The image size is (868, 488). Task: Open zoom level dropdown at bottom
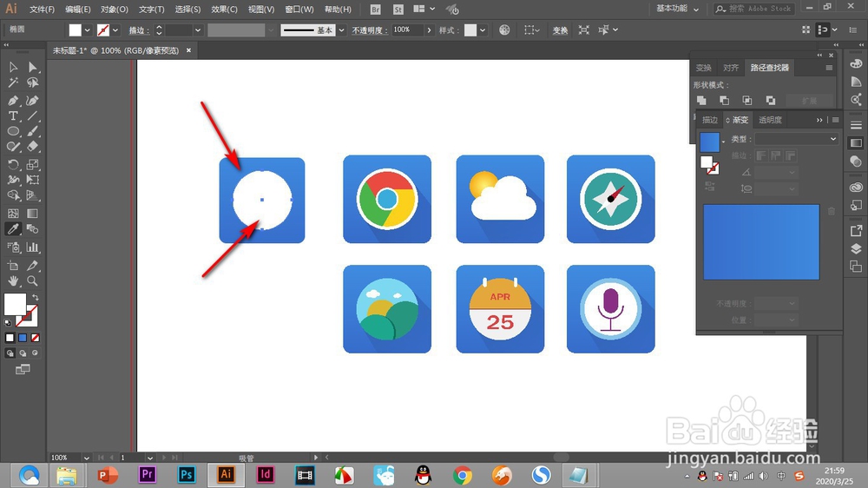(x=86, y=458)
